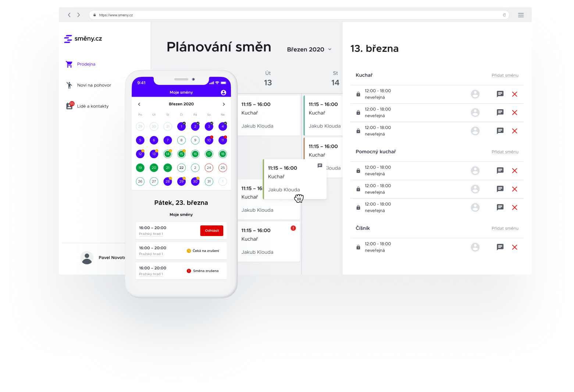Open the comment icon of the first Kuchař shift
Screen dimensions: 574x392
tap(500, 94)
